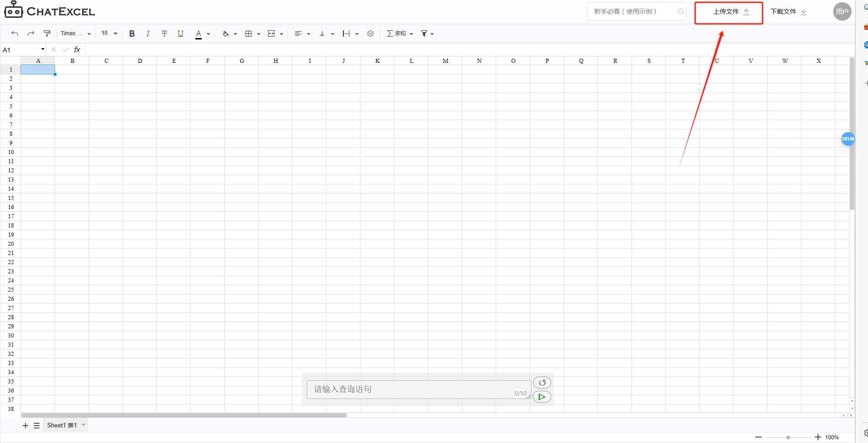Image resolution: width=868 pixels, height=443 pixels.
Task: Click the vertical scrollbar thumb
Action: (x=852, y=133)
